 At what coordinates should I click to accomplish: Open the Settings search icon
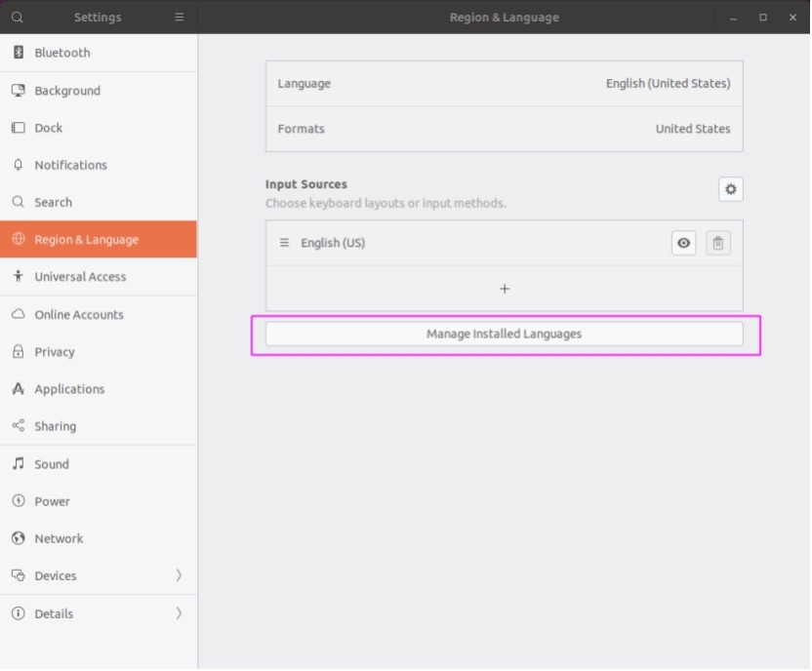pyautogui.click(x=18, y=18)
